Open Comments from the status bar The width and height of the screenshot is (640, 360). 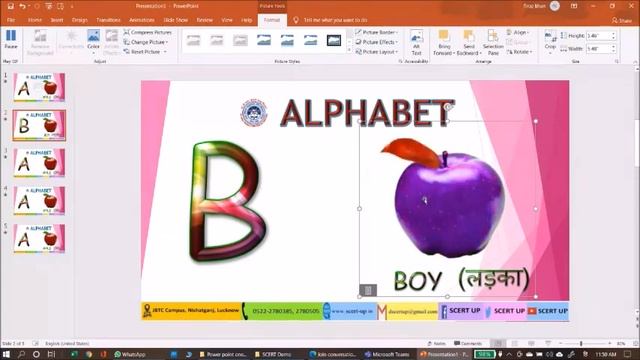[x=468, y=344]
